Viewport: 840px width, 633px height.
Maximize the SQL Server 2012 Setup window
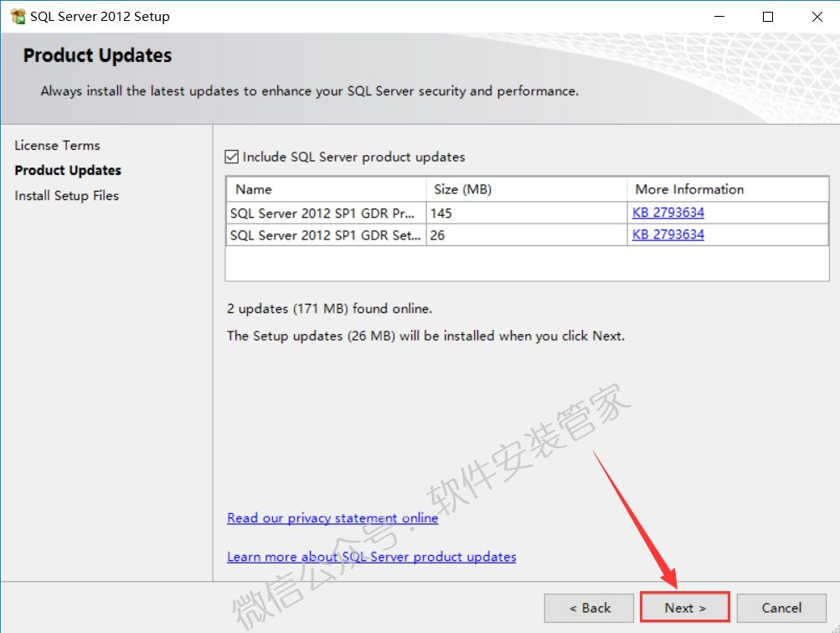(x=768, y=17)
